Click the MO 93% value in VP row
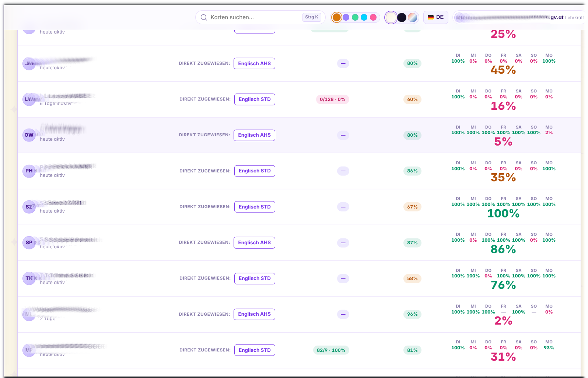 [x=549, y=348]
